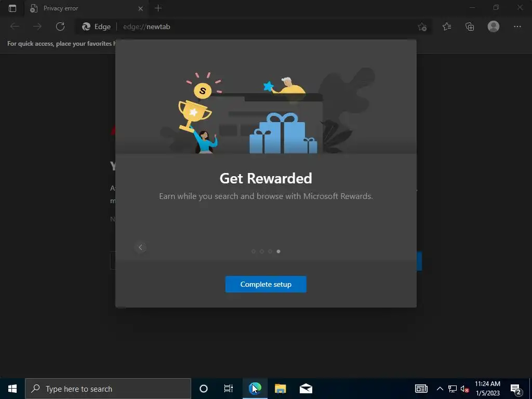Go back with the dialog's previous arrow
532x399 pixels.
click(140, 247)
